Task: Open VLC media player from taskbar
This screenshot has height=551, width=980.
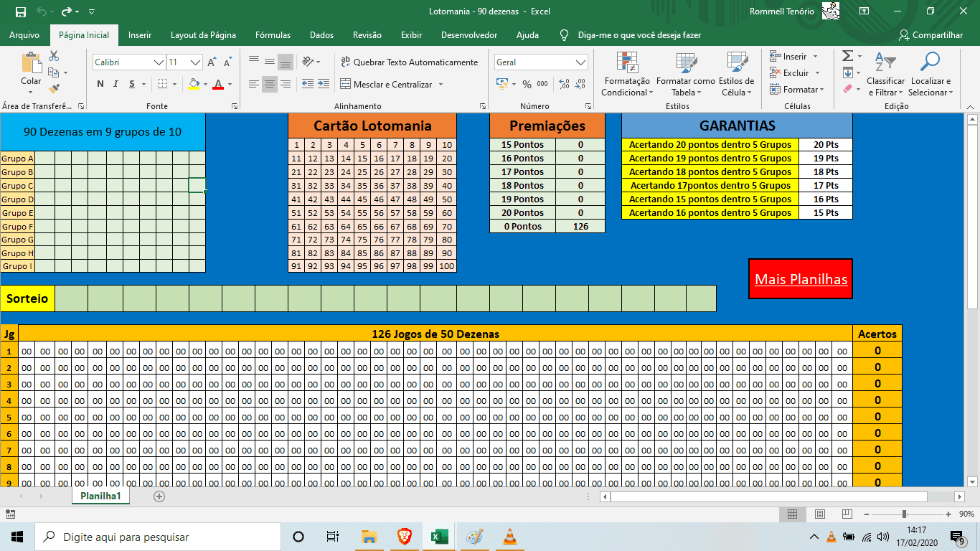Action: click(509, 537)
